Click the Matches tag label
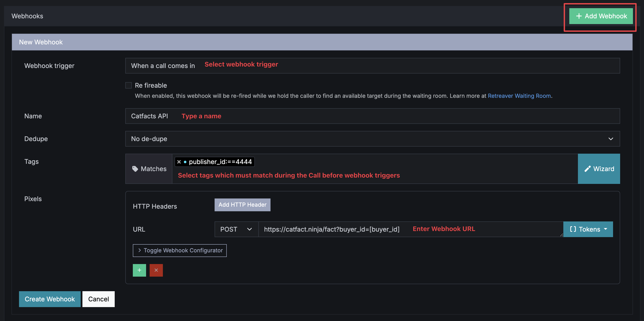This screenshot has height=321, width=644. coord(149,169)
